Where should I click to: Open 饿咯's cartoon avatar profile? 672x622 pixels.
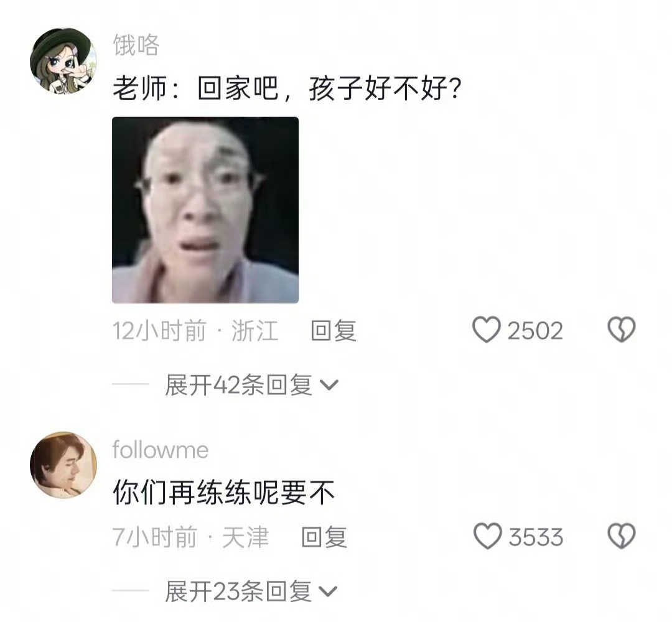[x=63, y=61]
